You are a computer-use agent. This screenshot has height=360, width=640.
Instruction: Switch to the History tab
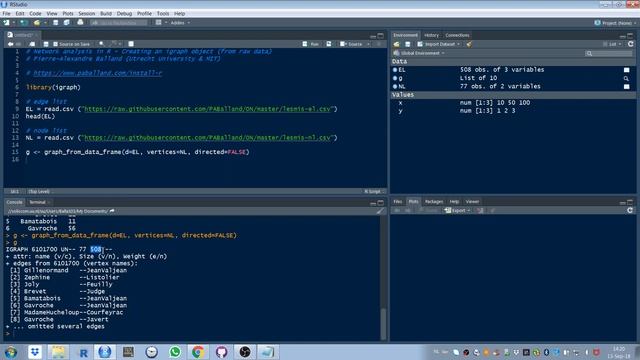431,35
